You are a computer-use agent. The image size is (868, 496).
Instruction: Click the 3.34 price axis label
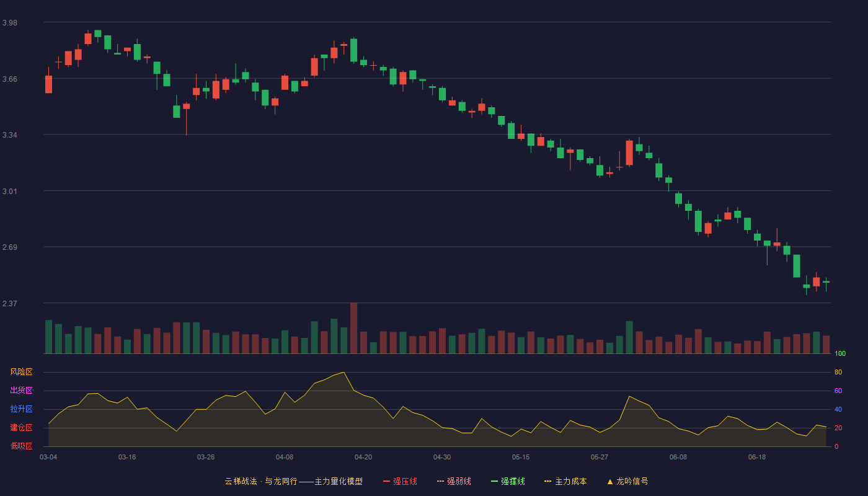10,135
